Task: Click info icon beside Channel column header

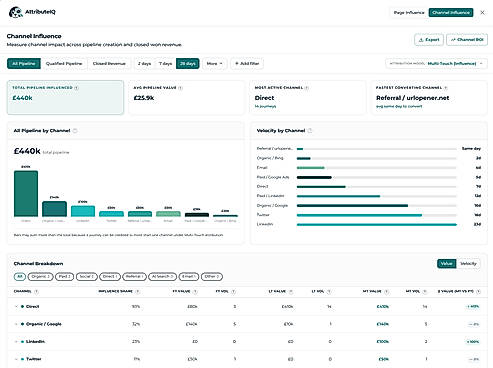Action: point(36,292)
